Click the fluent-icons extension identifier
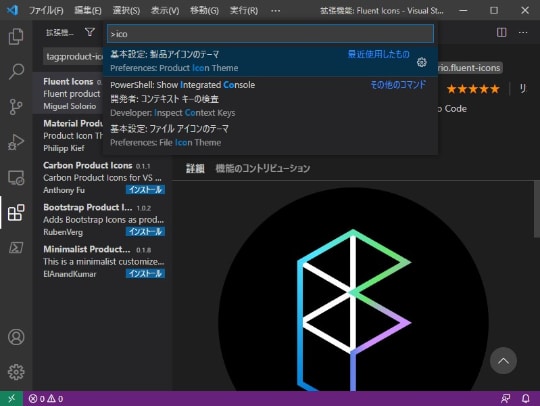This screenshot has width=540, height=406. 470,68
